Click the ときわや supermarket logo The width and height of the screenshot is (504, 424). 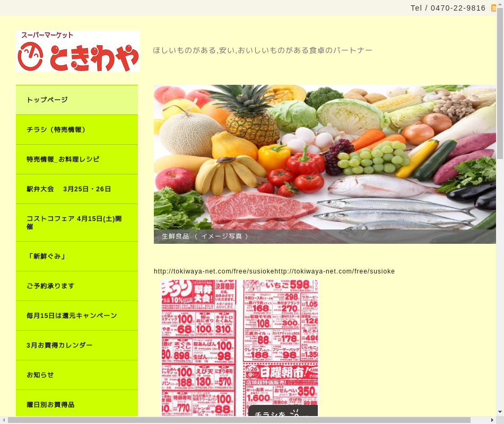(77, 51)
